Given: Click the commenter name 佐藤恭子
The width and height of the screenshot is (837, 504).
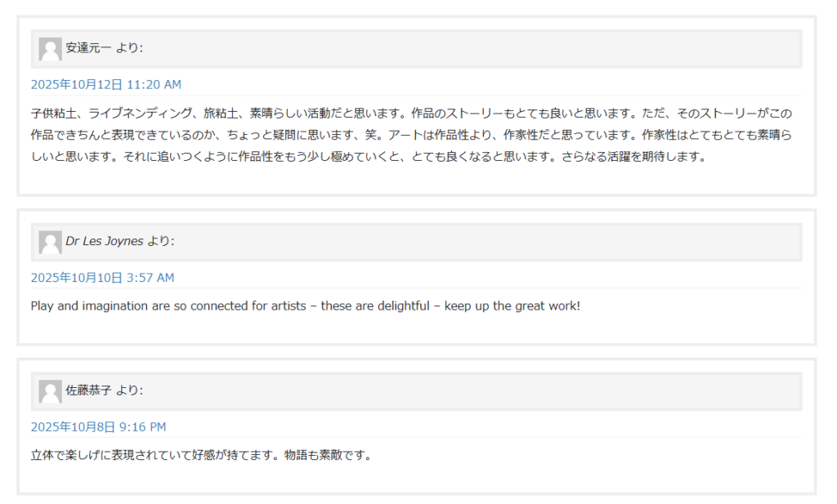Looking at the screenshot, I should [x=88, y=391].
